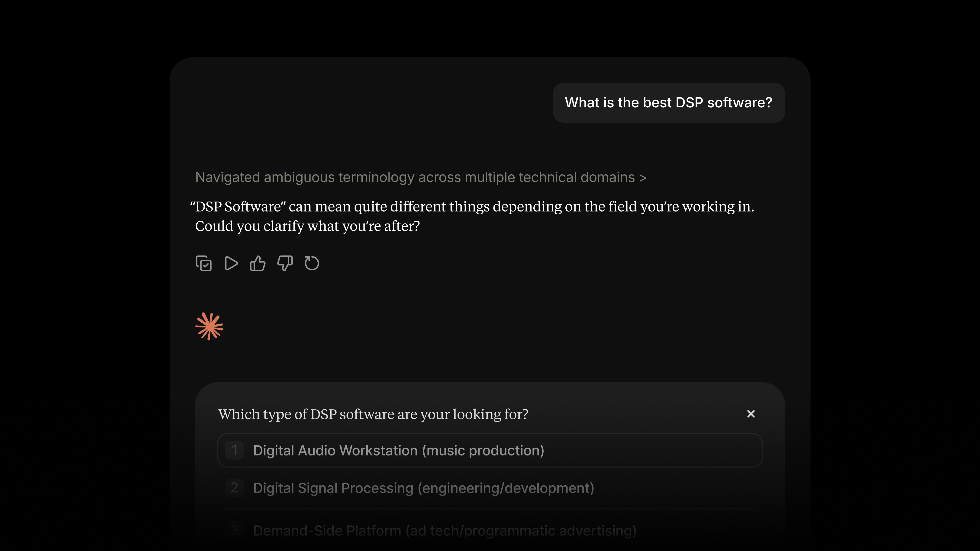Click the '"DSP Software" can mean' response text
The width and height of the screenshot is (980, 551).
(472, 216)
